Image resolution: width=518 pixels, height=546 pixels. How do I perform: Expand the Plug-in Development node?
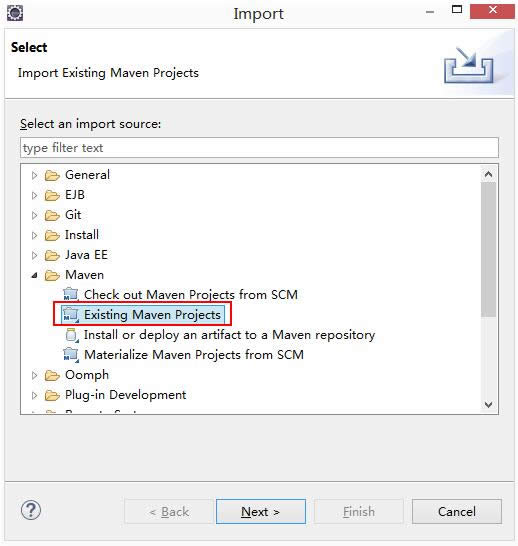[34, 396]
